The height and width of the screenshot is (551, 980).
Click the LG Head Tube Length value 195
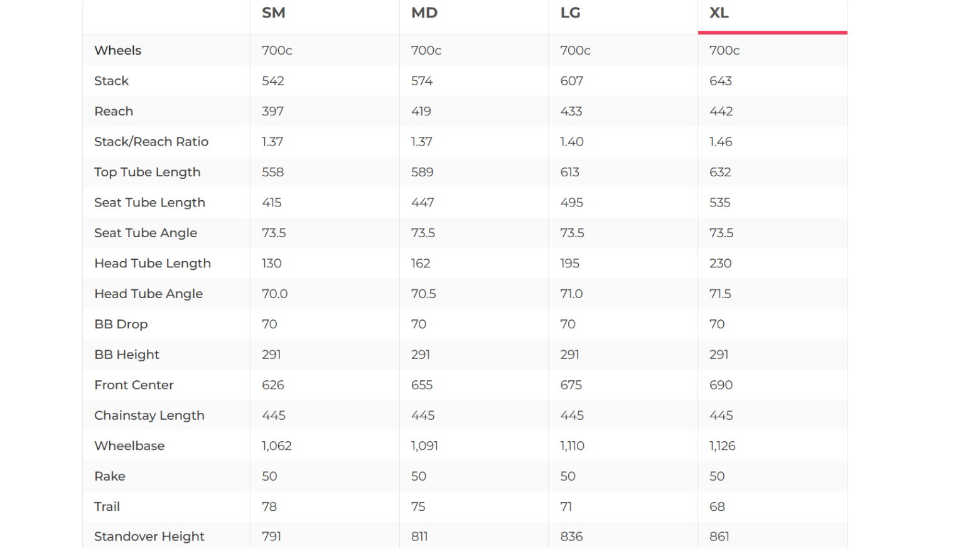(569, 264)
